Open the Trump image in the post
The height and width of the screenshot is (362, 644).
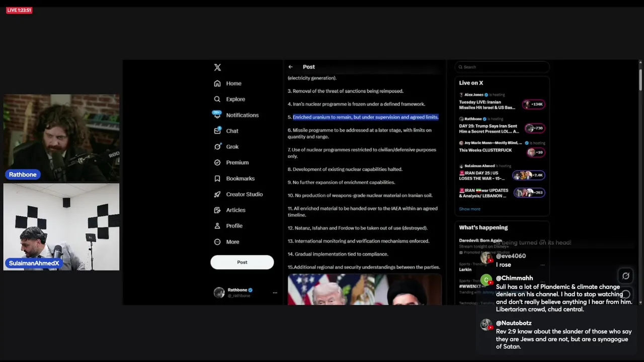(365, 290)
